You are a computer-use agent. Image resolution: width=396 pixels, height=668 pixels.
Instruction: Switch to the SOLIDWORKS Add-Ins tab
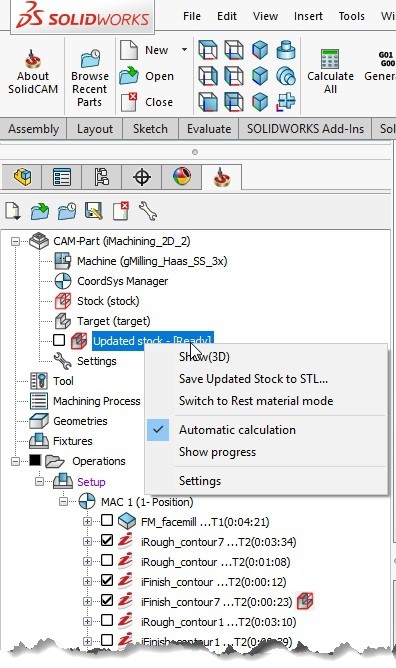305,129
